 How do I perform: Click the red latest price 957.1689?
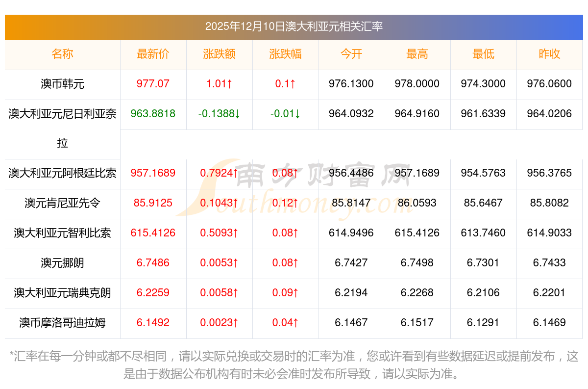point(153,173)
